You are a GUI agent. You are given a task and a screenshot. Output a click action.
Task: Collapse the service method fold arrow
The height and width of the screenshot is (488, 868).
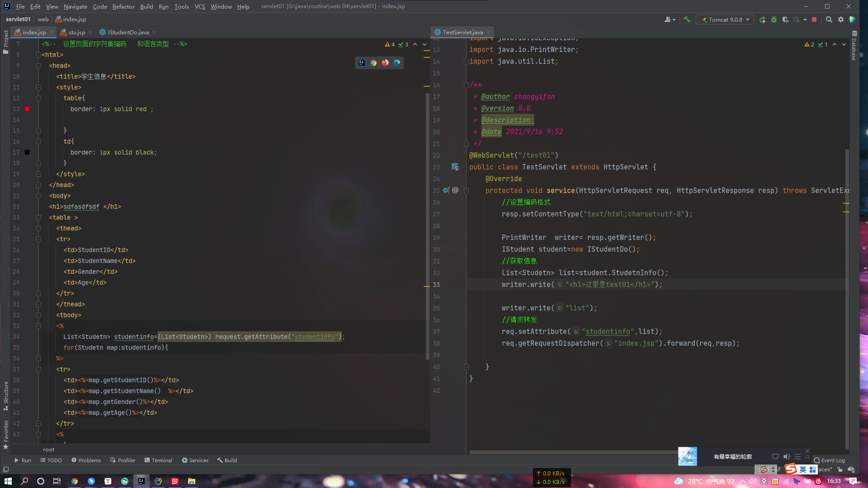pos(466,191)
